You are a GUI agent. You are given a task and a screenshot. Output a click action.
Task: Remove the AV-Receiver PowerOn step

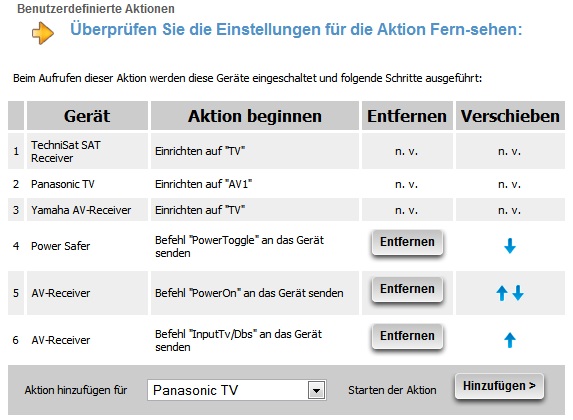pyautogui.click(x=407, y=289)
